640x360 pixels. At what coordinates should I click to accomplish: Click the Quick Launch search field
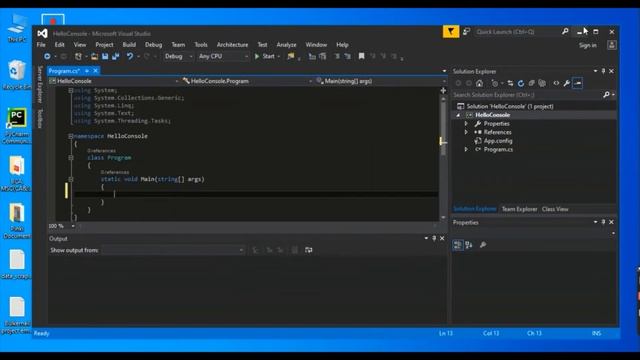[518, 31]
